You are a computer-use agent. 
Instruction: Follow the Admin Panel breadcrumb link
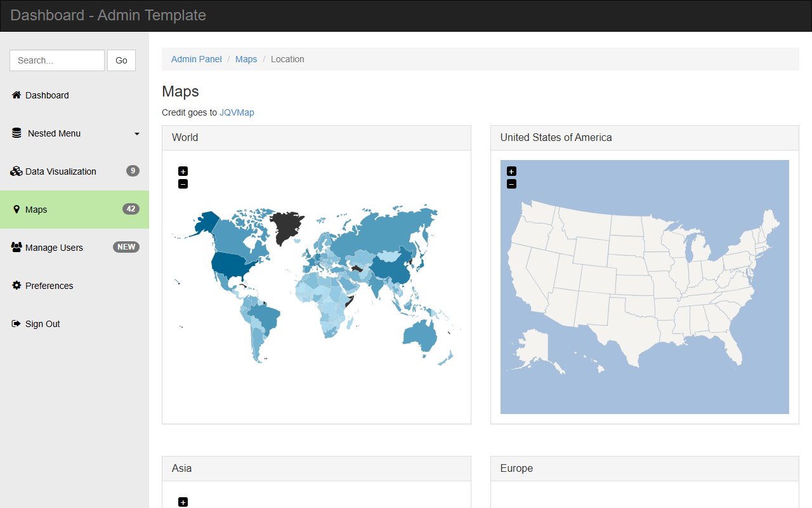197,59
